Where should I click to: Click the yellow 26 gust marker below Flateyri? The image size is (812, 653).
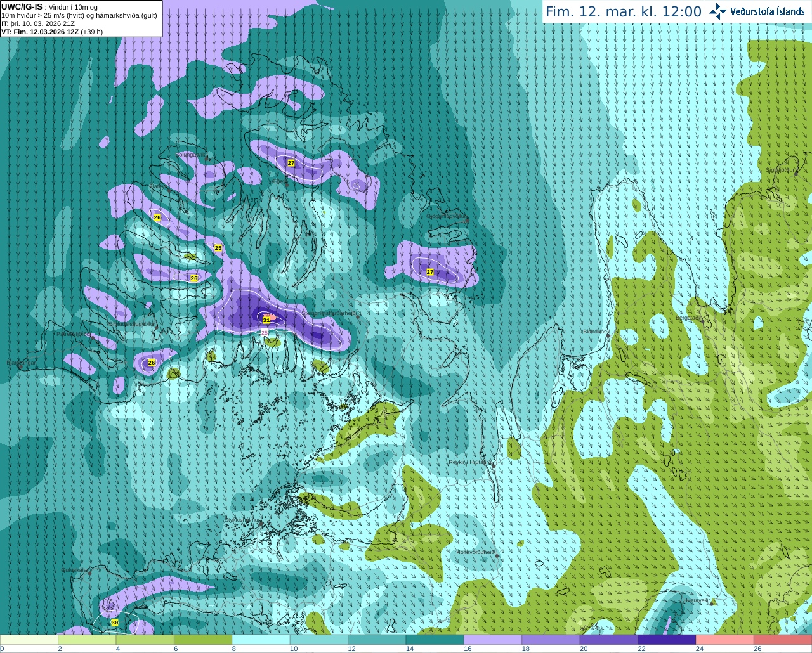click(x=157, y=217)
